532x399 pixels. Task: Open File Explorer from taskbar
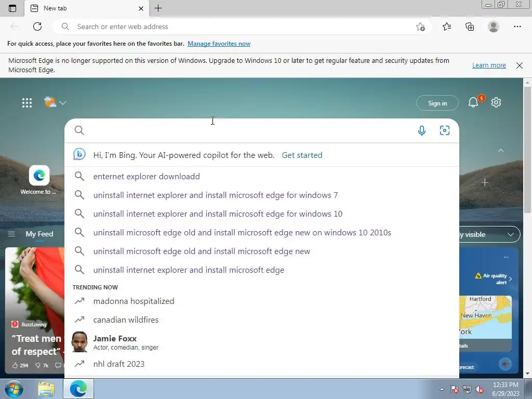pyautogui.click(x=46, y=389)
